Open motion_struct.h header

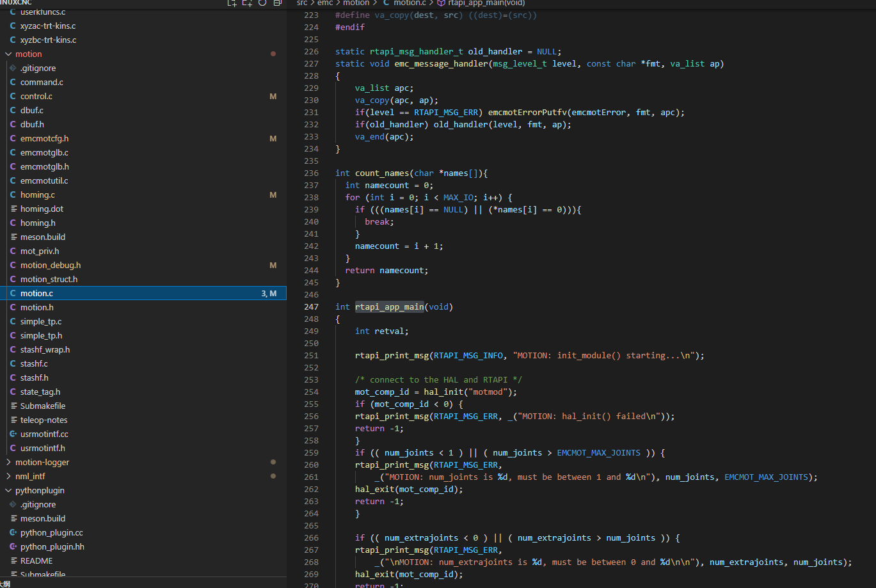pyautogui.click(x=143, y=279)
